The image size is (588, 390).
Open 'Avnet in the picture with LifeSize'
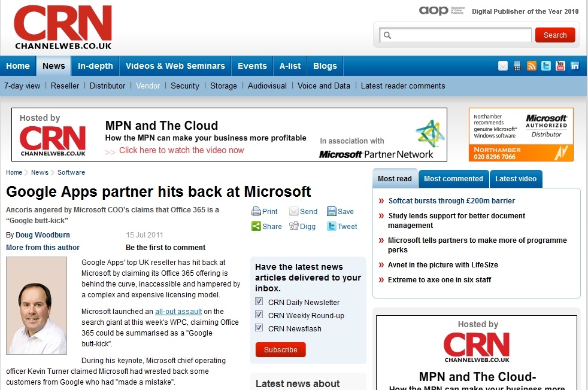point(443,265)
